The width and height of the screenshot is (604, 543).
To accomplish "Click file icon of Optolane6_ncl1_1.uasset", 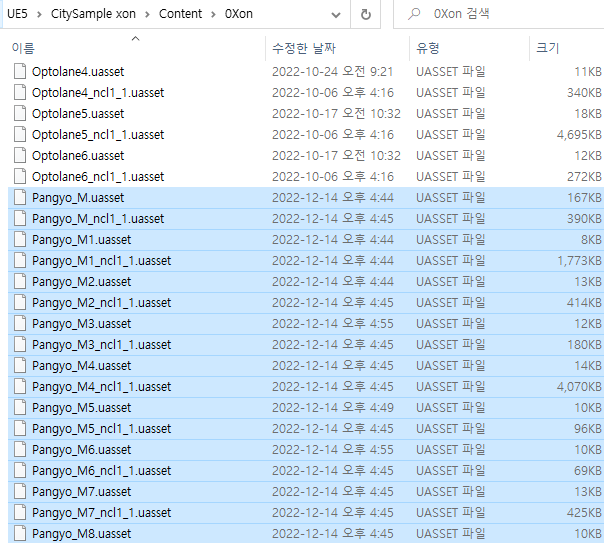I will click(20, 176).
